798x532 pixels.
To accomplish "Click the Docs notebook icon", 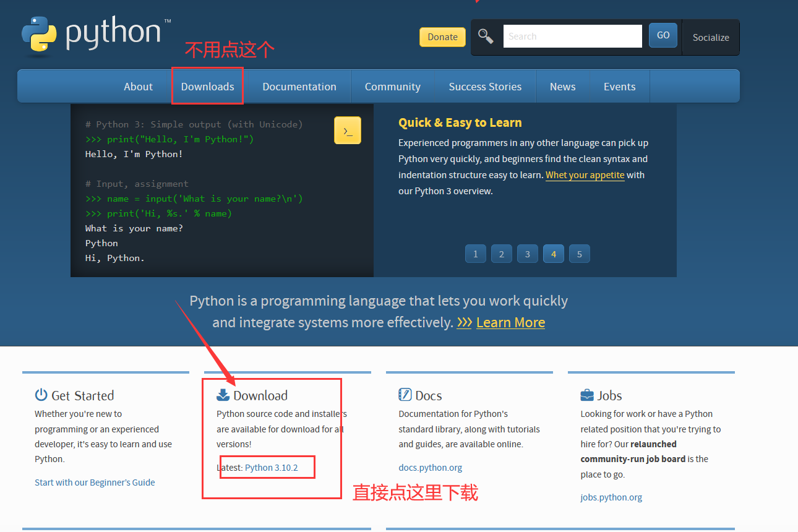I will coord(405,395).
